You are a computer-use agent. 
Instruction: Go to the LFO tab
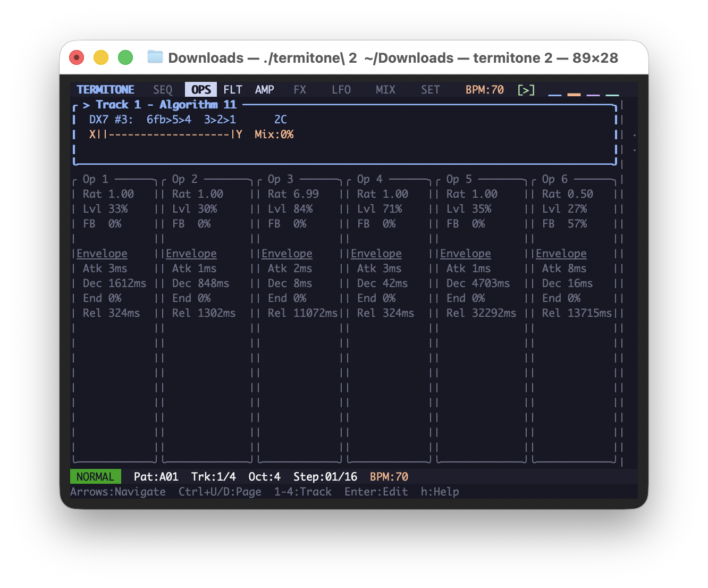tap(341, 90)
